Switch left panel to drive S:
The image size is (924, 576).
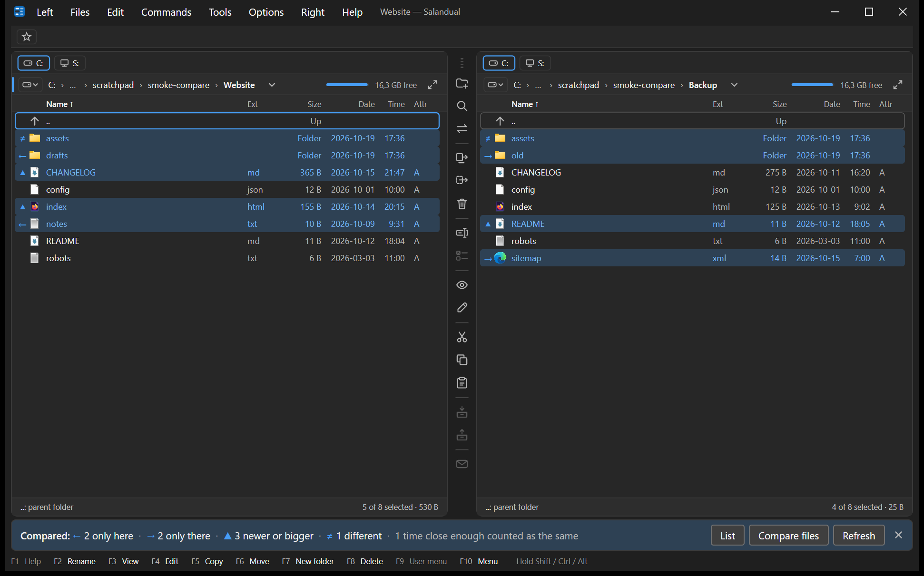click(x=70, y=63)
